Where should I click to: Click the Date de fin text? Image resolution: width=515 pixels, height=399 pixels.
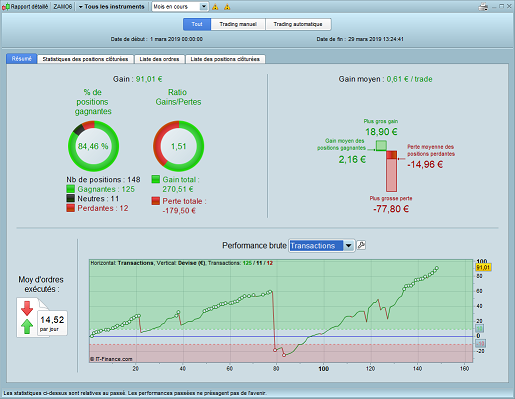point(360,39)
